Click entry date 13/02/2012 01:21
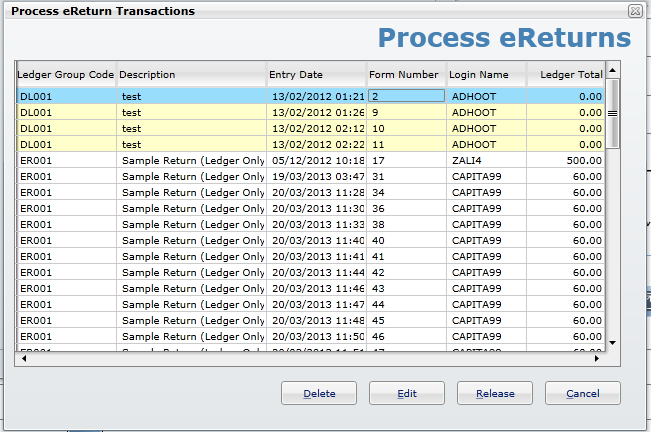 tap(316, 96)
